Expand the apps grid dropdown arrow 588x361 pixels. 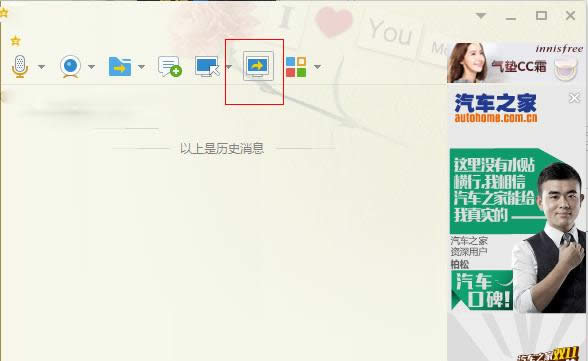pos(317,67)
